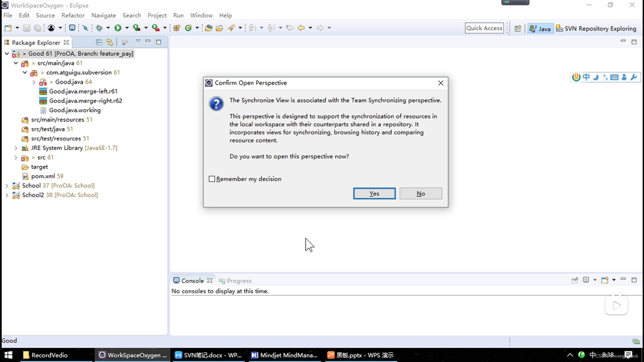Open Windows Start menu
Screen dimensions: 644x362
pyautogui.click(x=8, y=355)
